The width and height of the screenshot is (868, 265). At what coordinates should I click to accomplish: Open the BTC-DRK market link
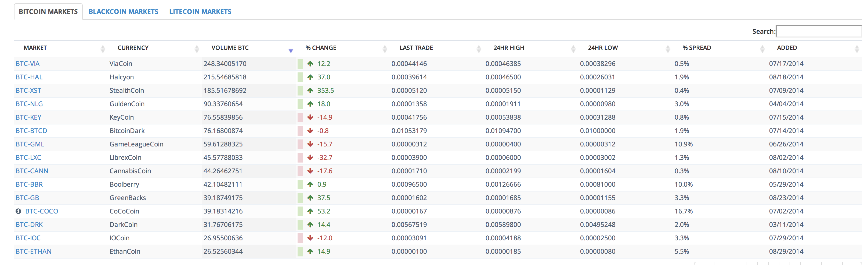pyautogui.click(x=29, y=224)
